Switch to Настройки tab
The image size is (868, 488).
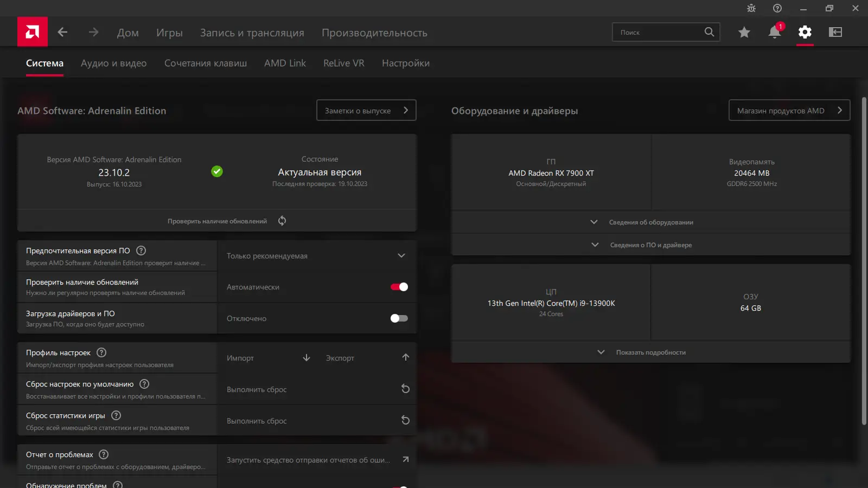tap(406, 63)
